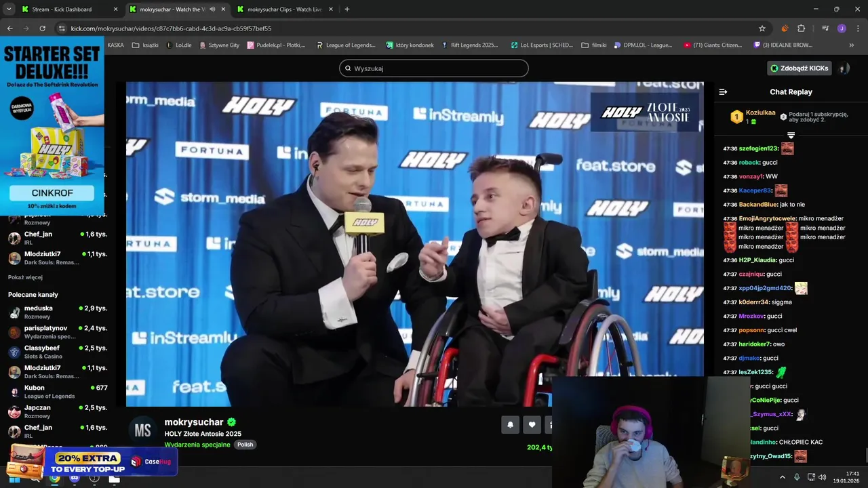The width and height of the screenshot is (868, 488).
Task: Open the chat sidebar collapse icon
Action: [723, 91]
